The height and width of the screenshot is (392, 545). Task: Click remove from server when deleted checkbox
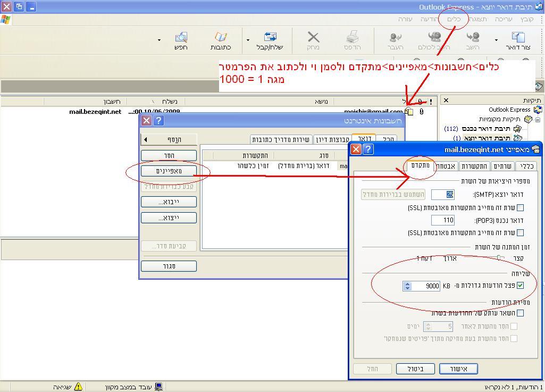coord(514,338)
